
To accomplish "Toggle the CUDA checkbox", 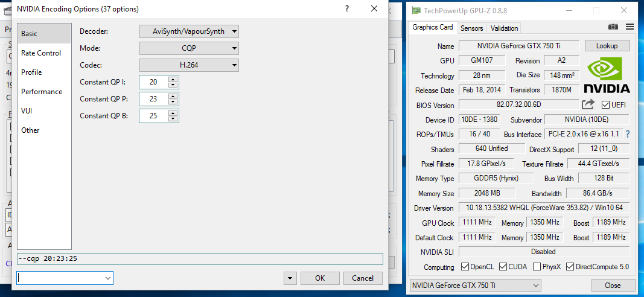I will [x=503, y=267].
